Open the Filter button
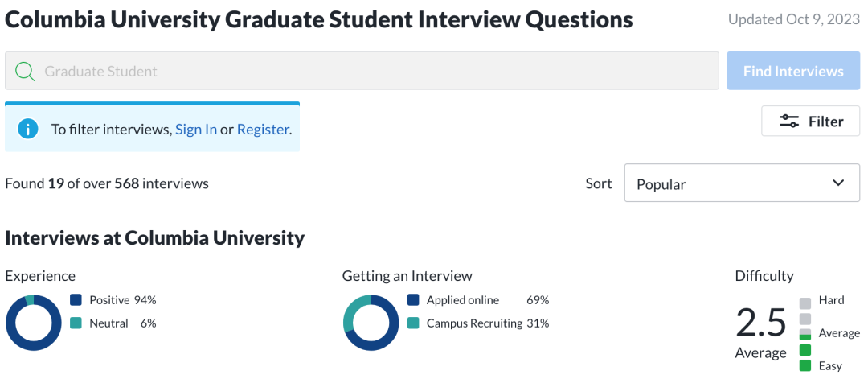 click(810, 121)
